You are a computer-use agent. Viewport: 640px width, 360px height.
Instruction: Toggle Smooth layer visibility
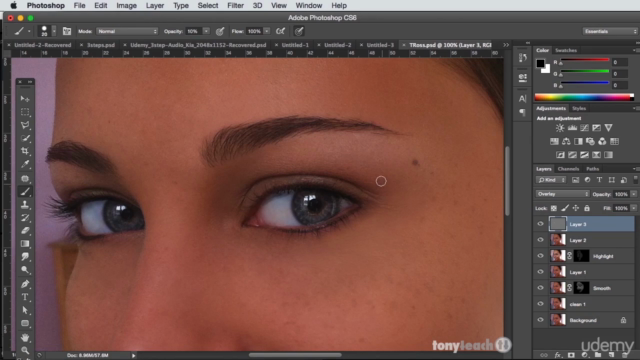pos(540,288)
